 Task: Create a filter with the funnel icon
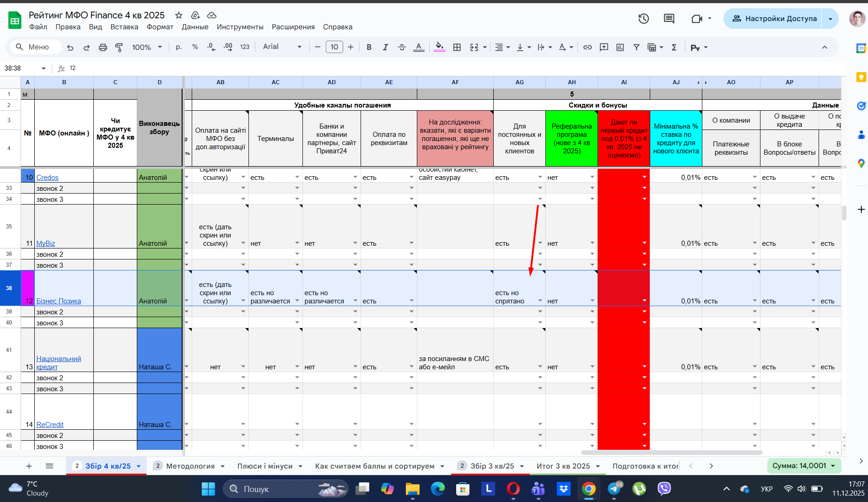(x=636, y=47)
